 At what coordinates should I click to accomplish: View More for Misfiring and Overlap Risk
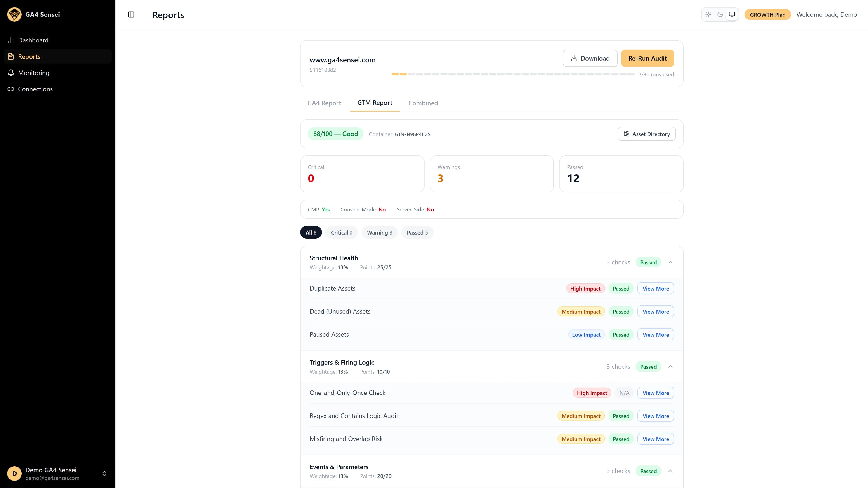tap(655, 439)
